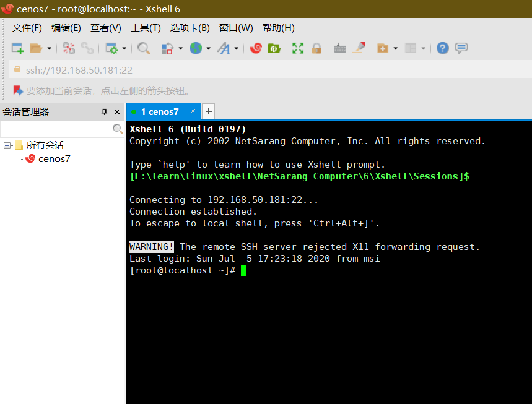The width and height of the screenshot is (532, 404).
Task: Pin the 会话管理器 panel
Action: click(x=105, y=111)
